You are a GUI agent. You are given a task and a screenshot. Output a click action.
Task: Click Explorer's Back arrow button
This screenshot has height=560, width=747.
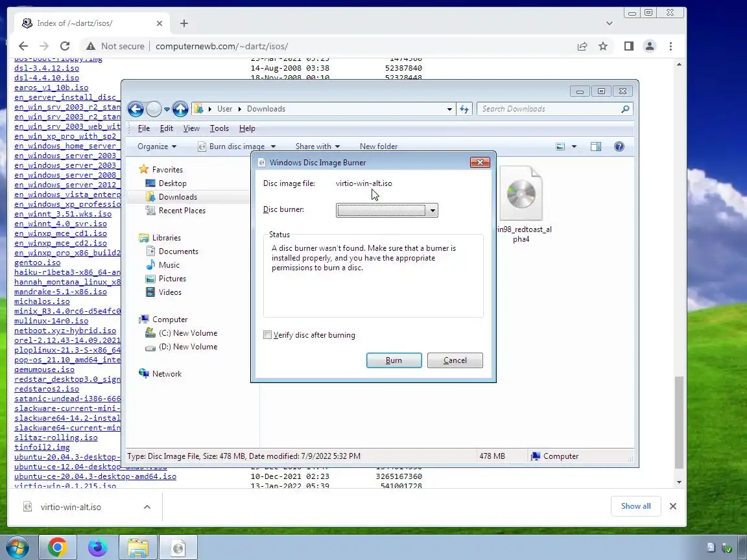[x=136, y=109]
